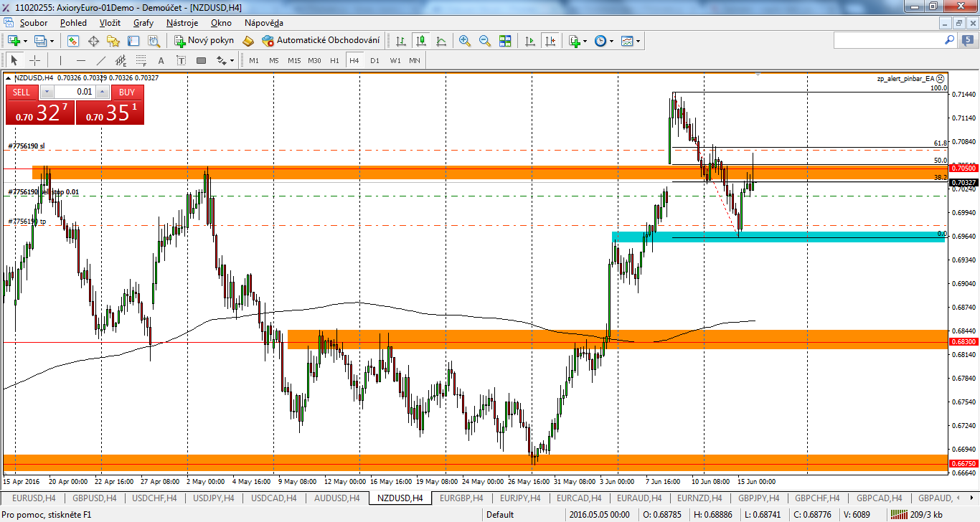Image resolution: width=980 pixels, height=522 pixels.
Task: Open the Navigator folder-star icon
Action: pyautogui.click(x=113, y=41)
